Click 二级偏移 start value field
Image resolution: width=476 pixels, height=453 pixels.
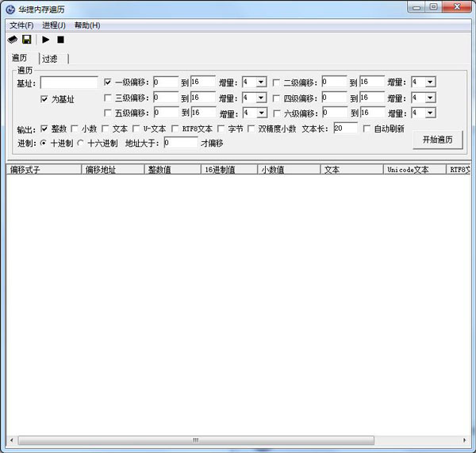334,82
